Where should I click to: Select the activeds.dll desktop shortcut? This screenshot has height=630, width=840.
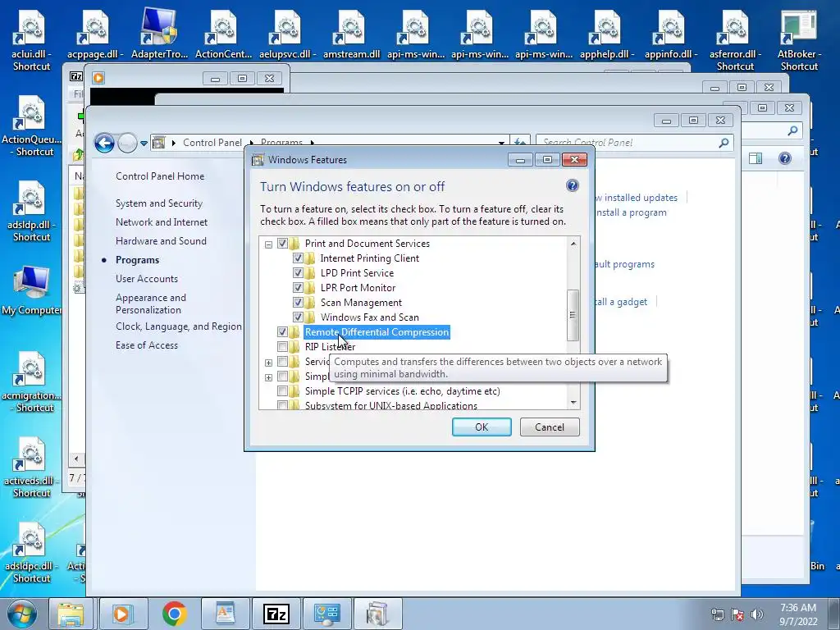(x=31, y=468)
